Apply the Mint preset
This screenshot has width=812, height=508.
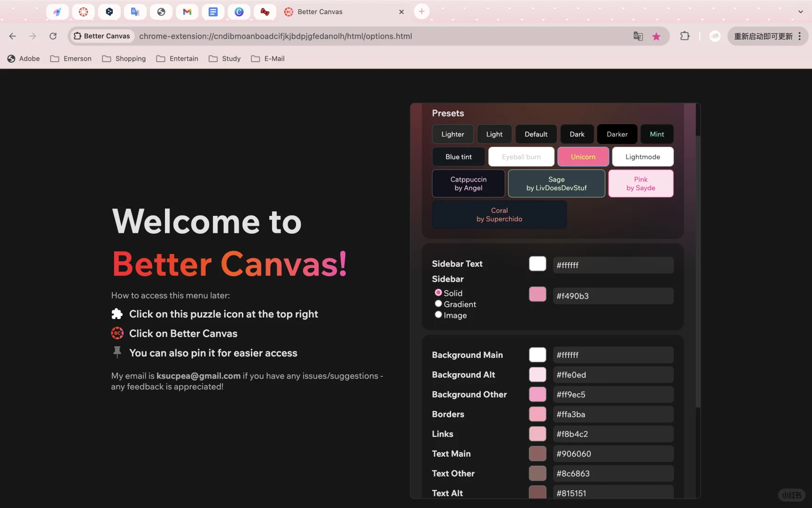tap(657, 134)
